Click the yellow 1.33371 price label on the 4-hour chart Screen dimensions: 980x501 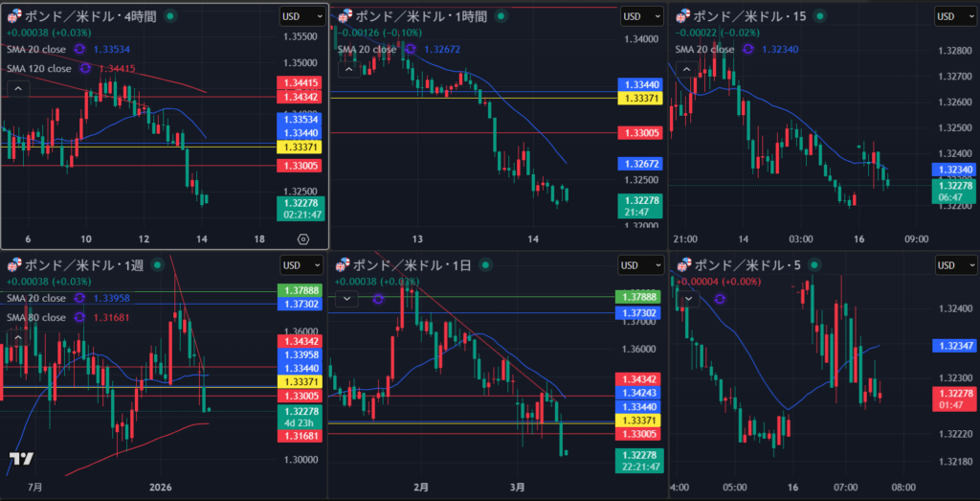[x=297, y=147]
